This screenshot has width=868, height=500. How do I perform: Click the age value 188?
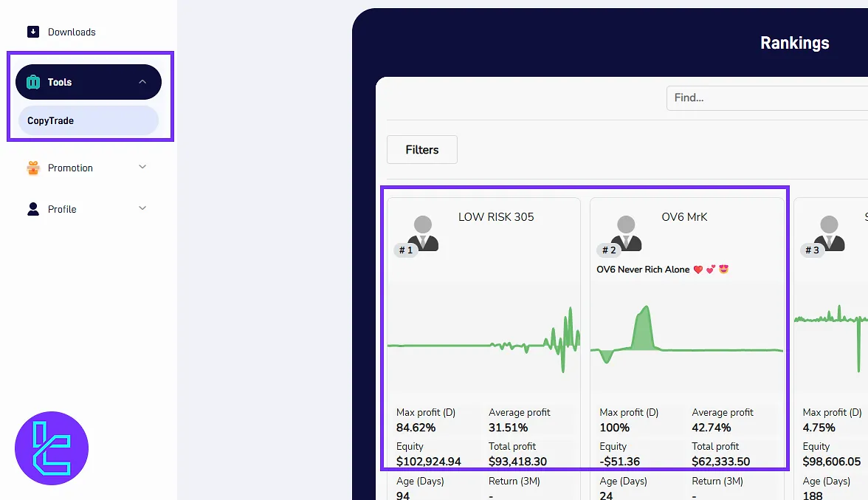tap(813, 496)
